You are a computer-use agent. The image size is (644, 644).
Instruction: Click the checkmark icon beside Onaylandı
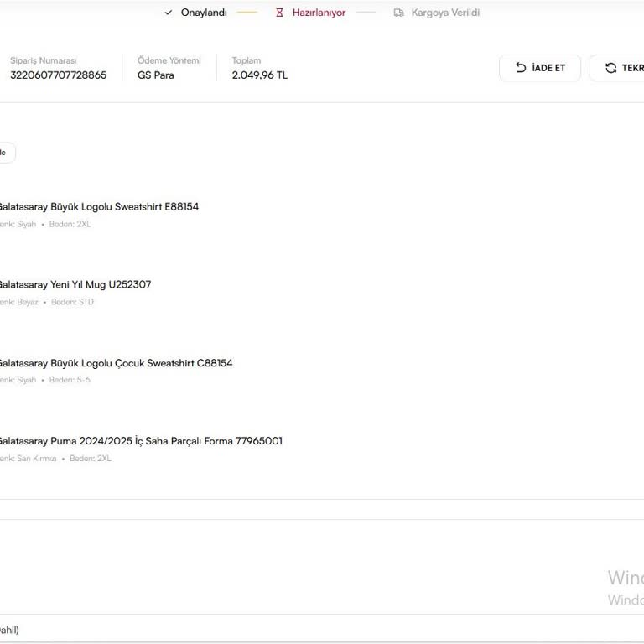point(168,13)
